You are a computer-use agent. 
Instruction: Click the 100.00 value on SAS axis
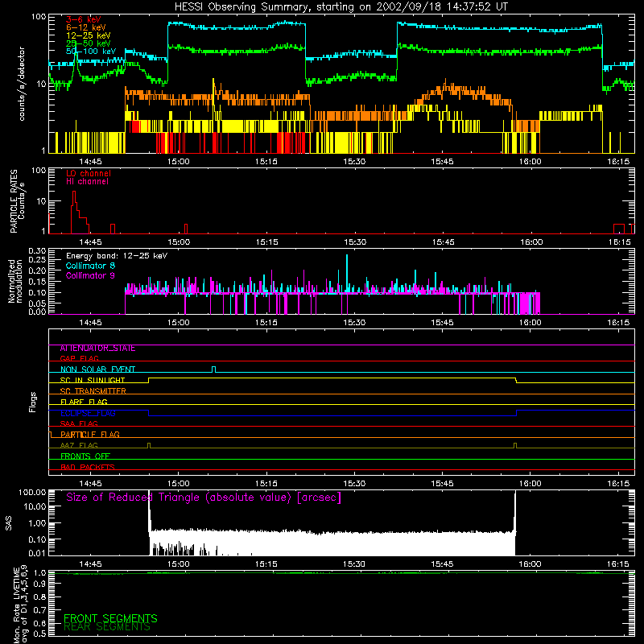point(32,493)
